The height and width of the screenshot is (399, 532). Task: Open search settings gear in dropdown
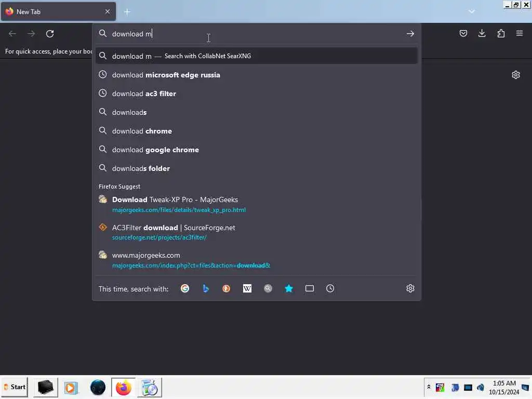click(410, 288)
